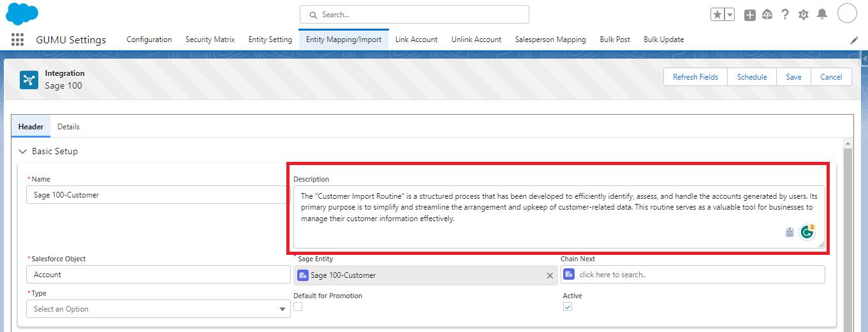Open the favorites list dropdown arrow
Viewport: 868px width, 332px height.
730,15
